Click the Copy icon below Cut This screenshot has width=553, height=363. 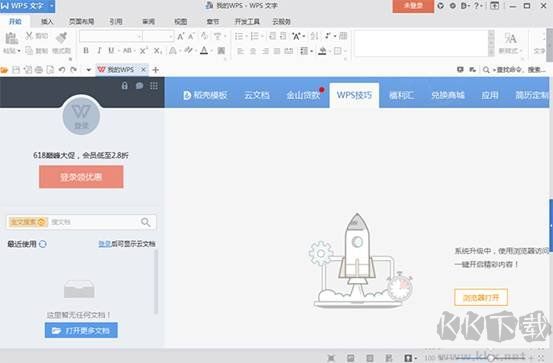tap(29, 51)
